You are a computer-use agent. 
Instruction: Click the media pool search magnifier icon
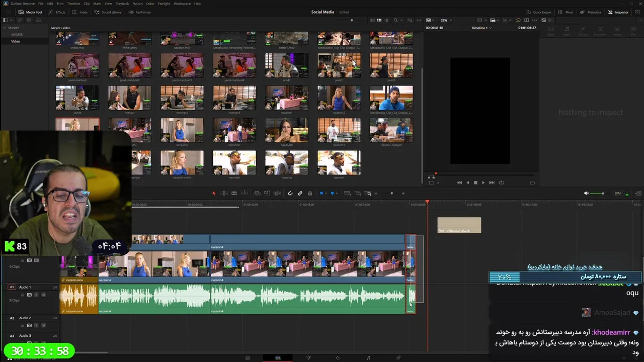tap(395, 20)
